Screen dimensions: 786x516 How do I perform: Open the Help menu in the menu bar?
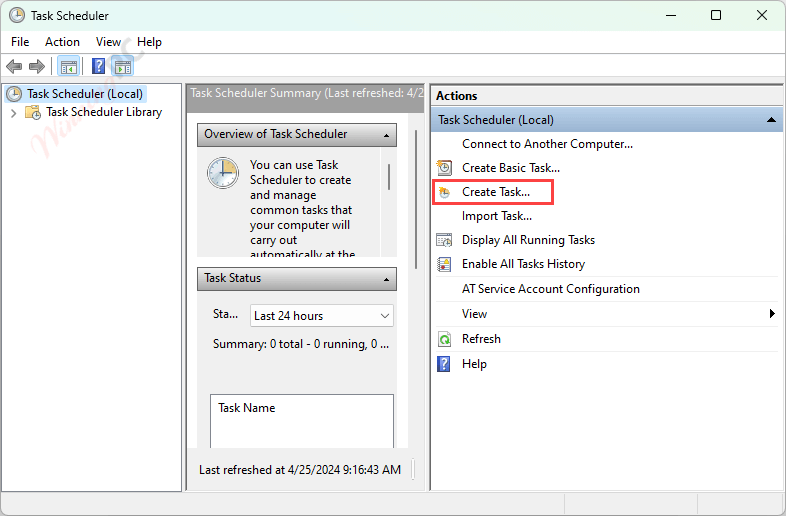point(149,42)
